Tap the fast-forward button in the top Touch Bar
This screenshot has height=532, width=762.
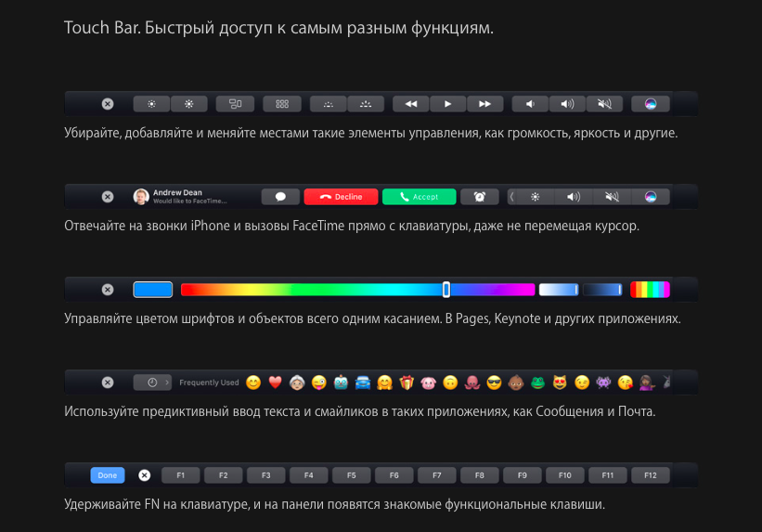484,104
